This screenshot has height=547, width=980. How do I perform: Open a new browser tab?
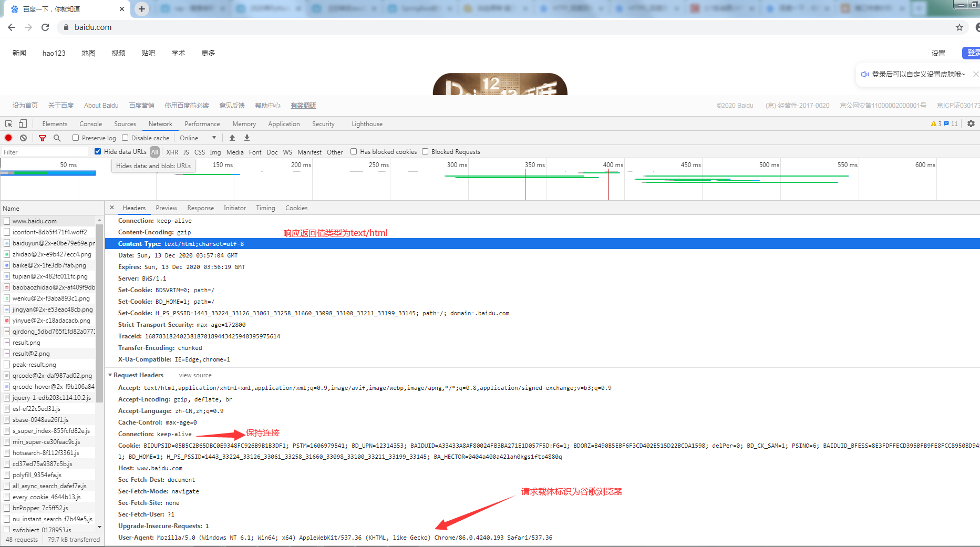click(142, 9)
